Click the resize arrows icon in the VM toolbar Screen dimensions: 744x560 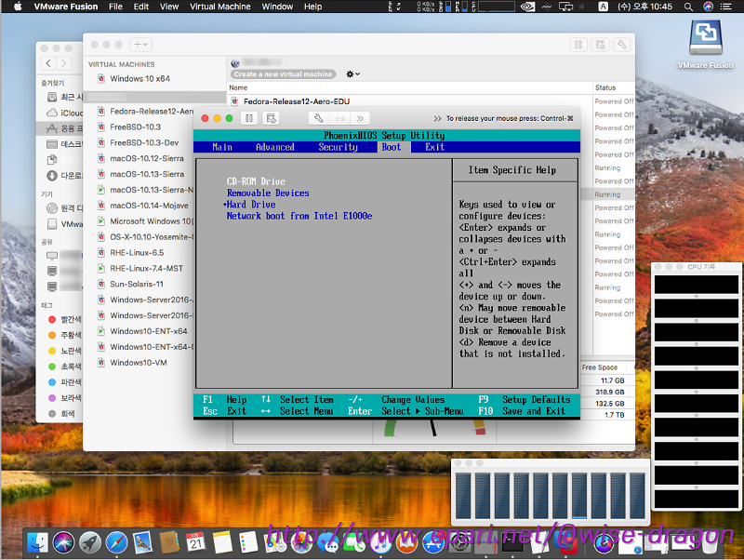pyautogui.click(x=339, y=118)
